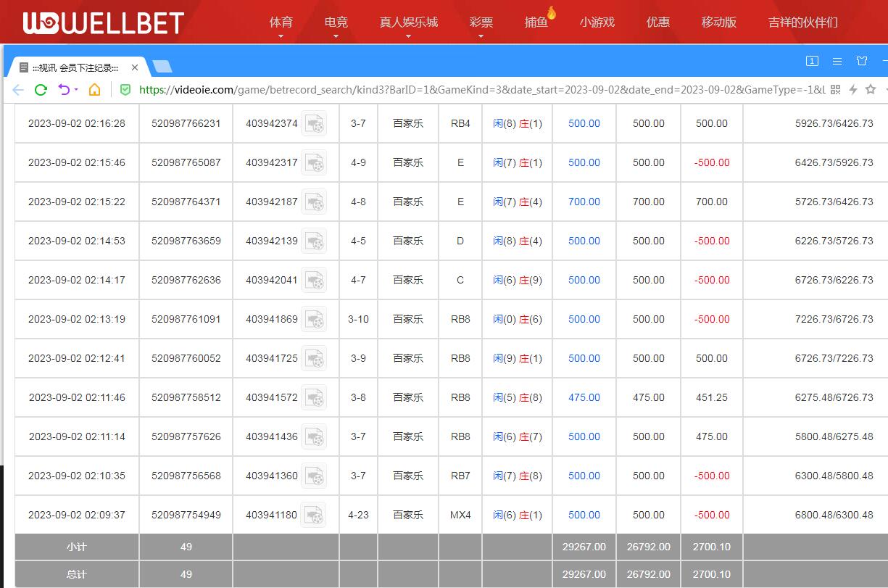
Task: Select result 闲(6) 庄(9) cell
Action: click(x=518, y=280)
